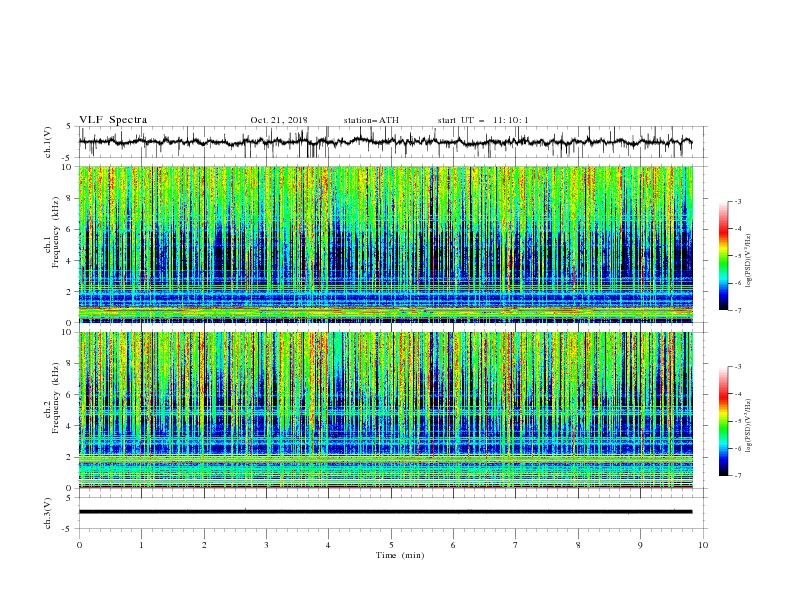Viewport: 792px width, 612px height.
Task: Click the ch.1 "Frequency (kHz)" axis label
Action: 56,232
